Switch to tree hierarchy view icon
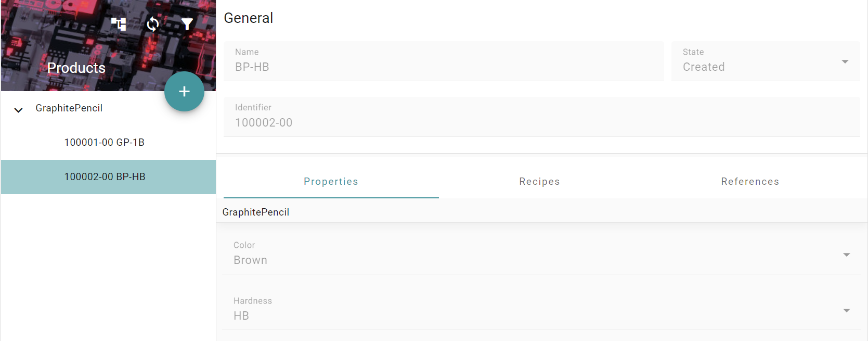 (119, 24)
